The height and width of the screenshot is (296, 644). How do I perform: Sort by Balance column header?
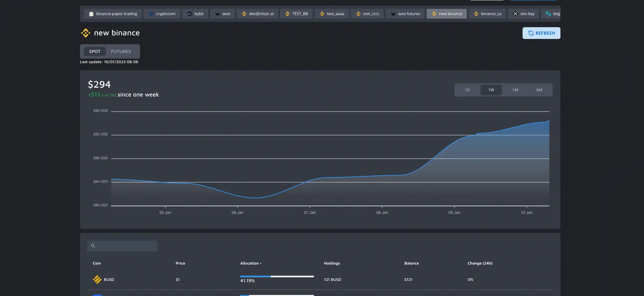point(411,263)
